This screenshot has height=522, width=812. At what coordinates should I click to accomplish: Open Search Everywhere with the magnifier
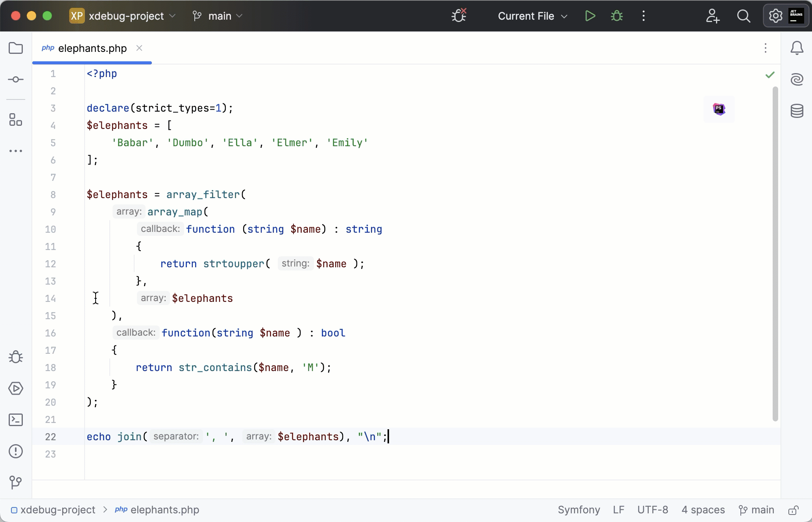(x=744, y=16)
